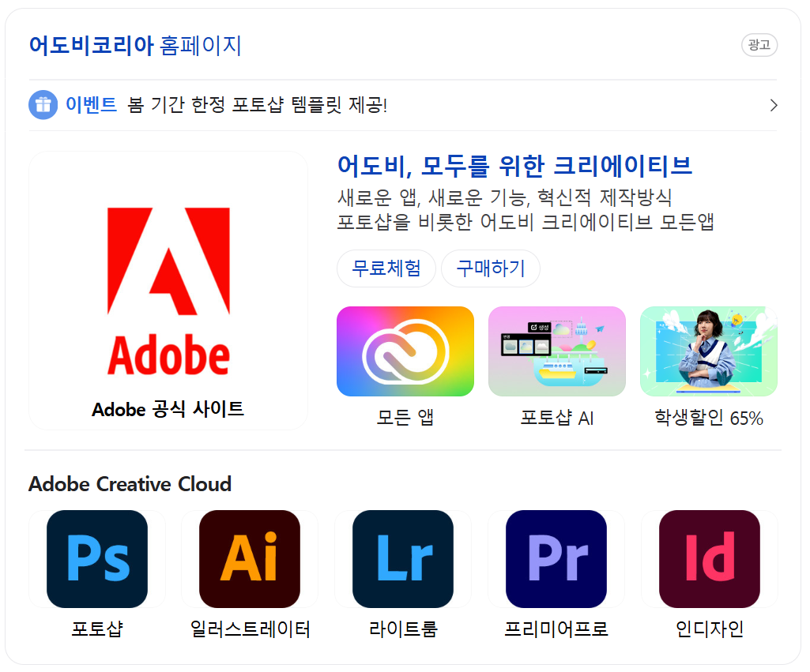Click the 구매하기 button
Screen dimensions: 810x672
tap(491, 268)
